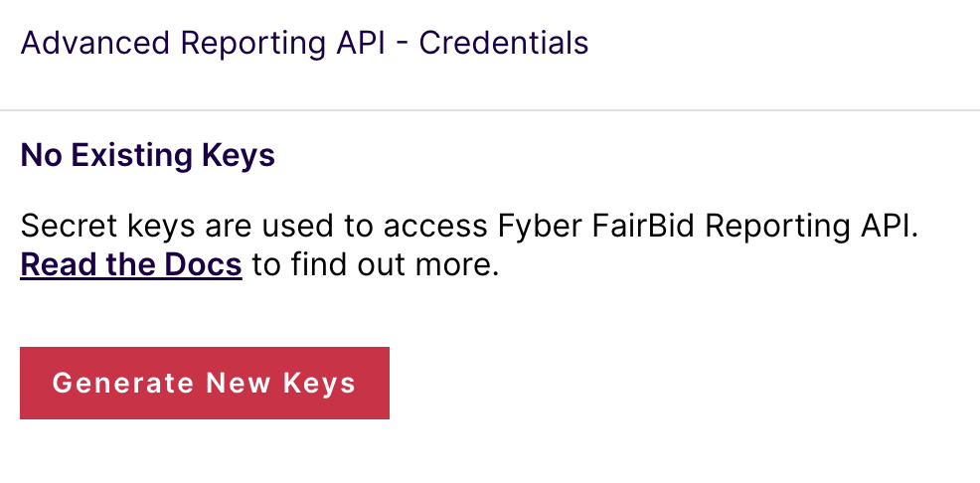Click the horizontal divider under the title
This screenshot has height=483, width=980.
click(490, 109)
